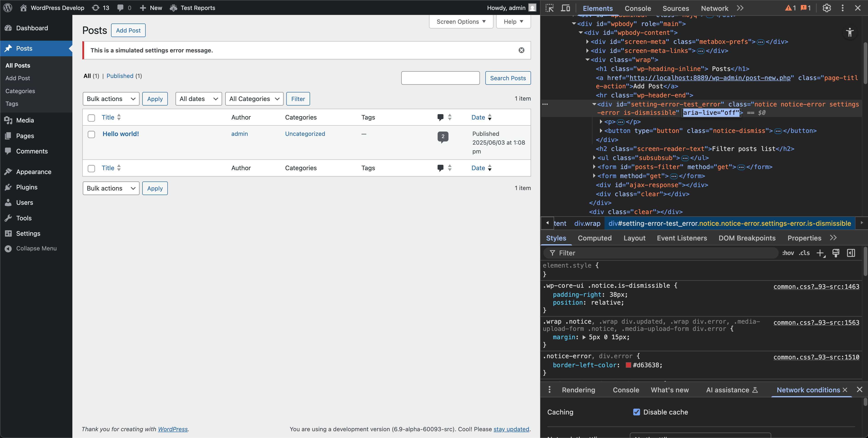Open the top Bulk actions dropdown

(111, 99)
